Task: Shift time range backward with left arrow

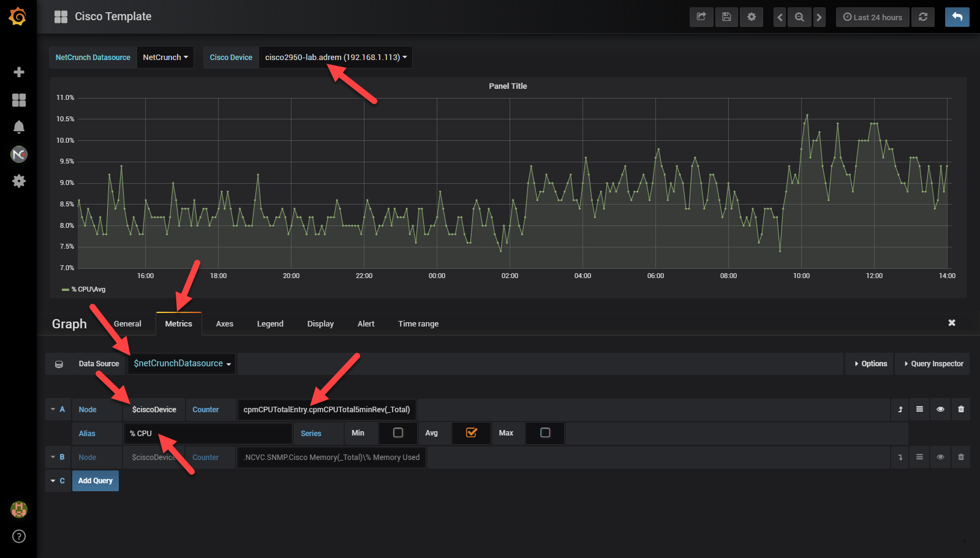Action: (x=780, y=17)
